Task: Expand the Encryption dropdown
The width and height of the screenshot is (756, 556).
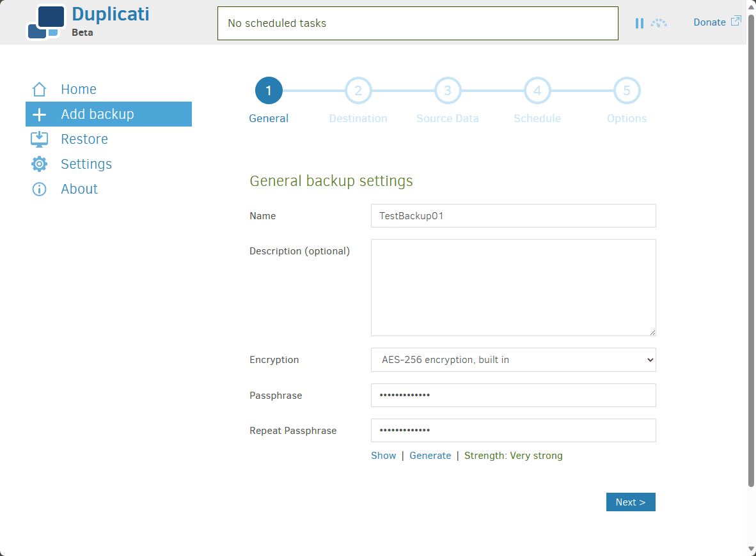Action: point(513,360)
